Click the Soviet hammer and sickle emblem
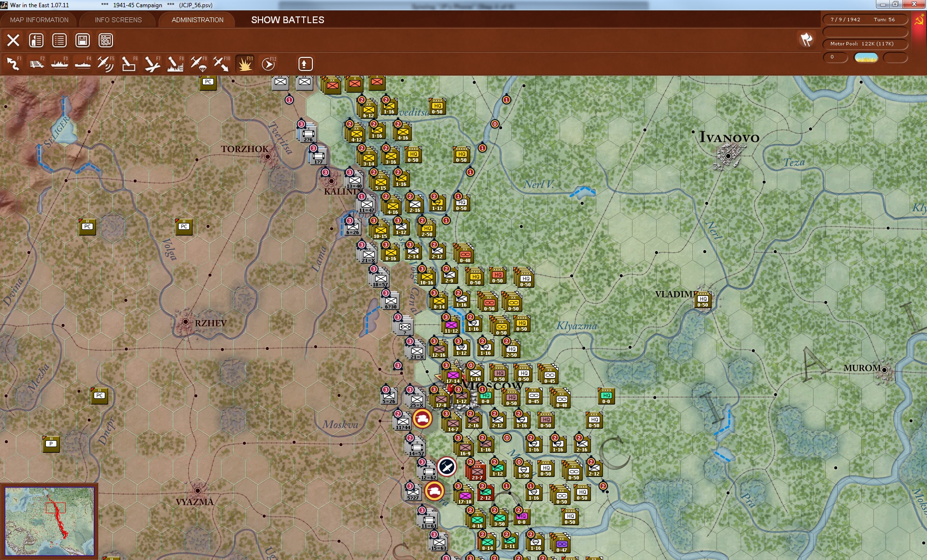927x560 pixels. click(918, 20)
